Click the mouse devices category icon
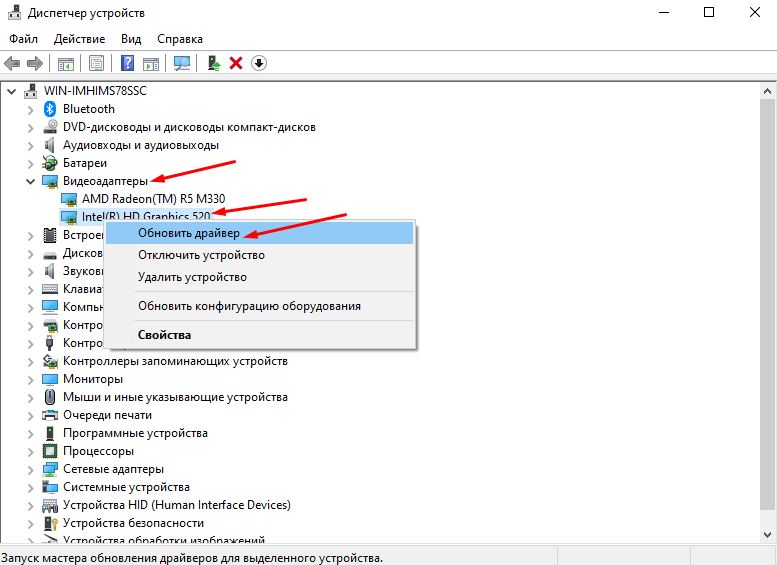The width and height of the screenshot is (777, 565). [50, 397]
